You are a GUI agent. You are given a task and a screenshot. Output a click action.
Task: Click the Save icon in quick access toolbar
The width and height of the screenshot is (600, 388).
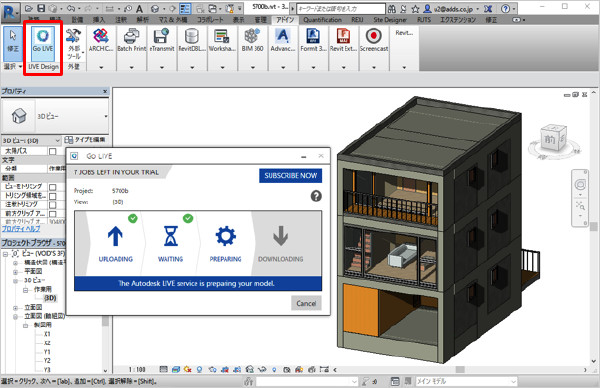(x=41, y=8)
